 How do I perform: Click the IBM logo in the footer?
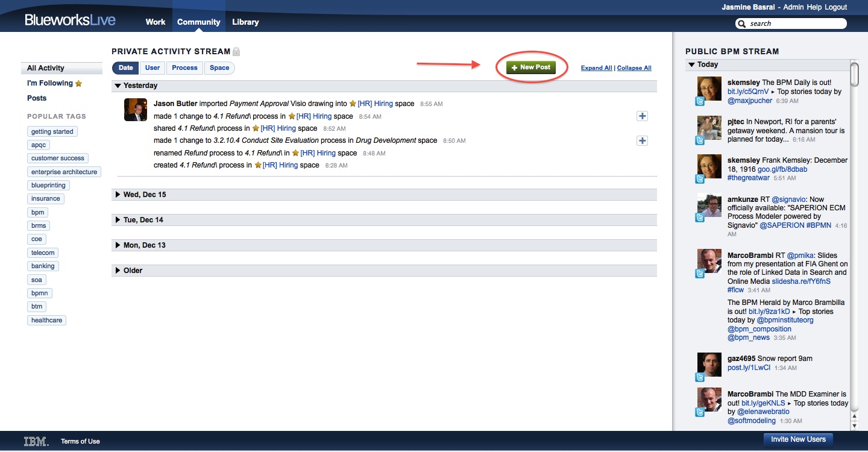pos(36,441)
